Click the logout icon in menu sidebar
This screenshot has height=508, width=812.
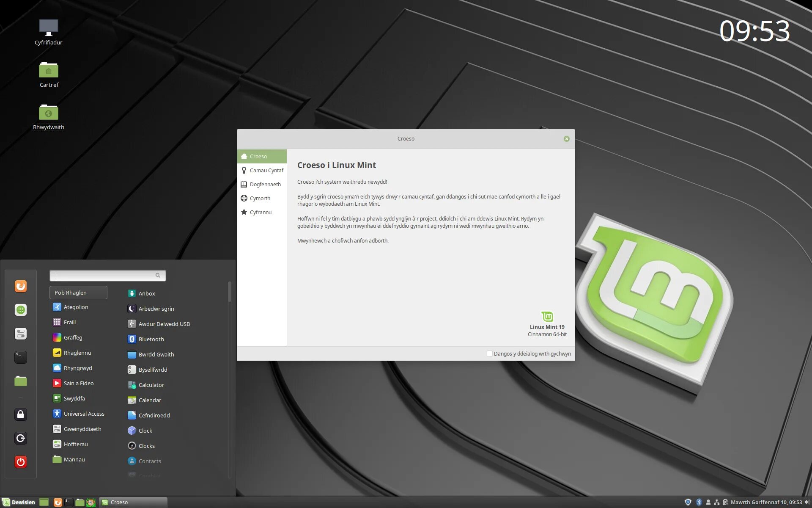point(20,438)
